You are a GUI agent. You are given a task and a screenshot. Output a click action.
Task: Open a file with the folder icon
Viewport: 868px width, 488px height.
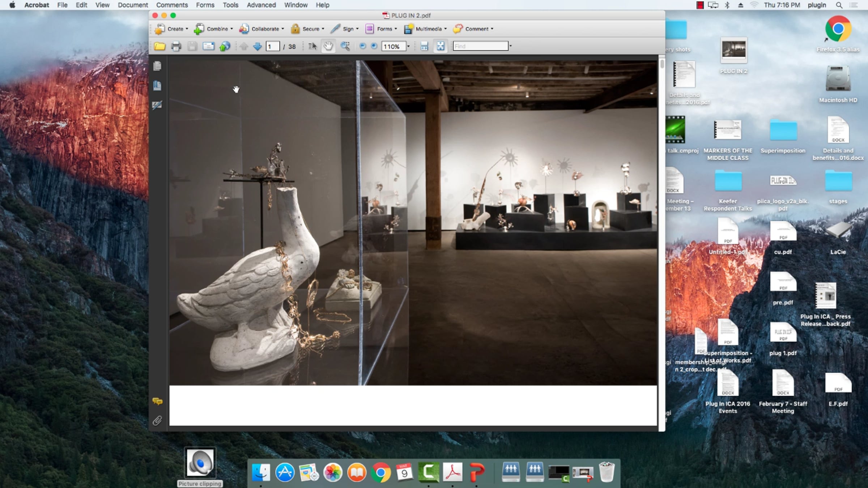coord(159,46)
